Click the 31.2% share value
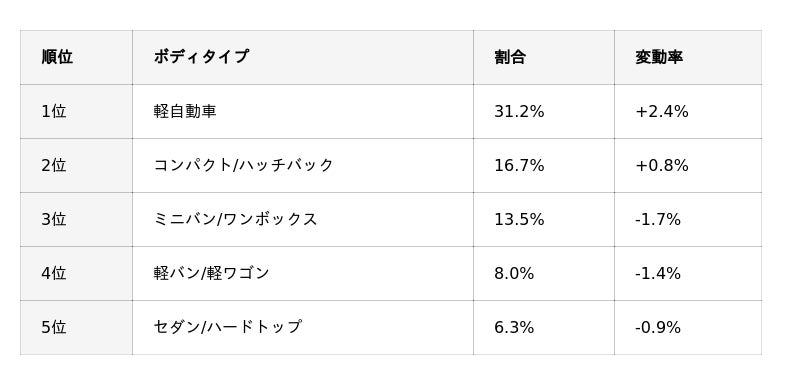 [x=519, y=111]
